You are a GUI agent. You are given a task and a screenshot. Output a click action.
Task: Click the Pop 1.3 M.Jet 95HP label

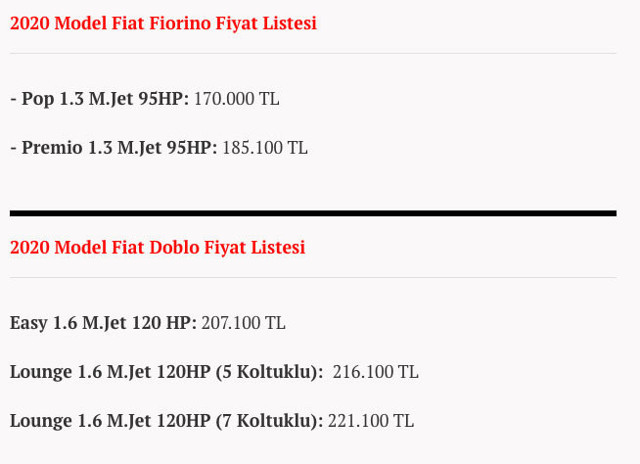pyautogui.click(x=99, y=99)
